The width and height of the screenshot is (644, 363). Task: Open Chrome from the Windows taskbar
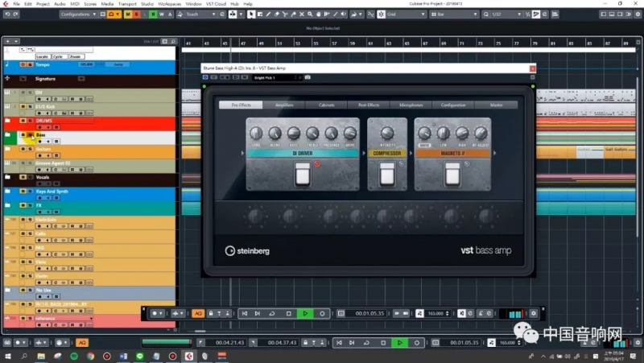[90, 356]
